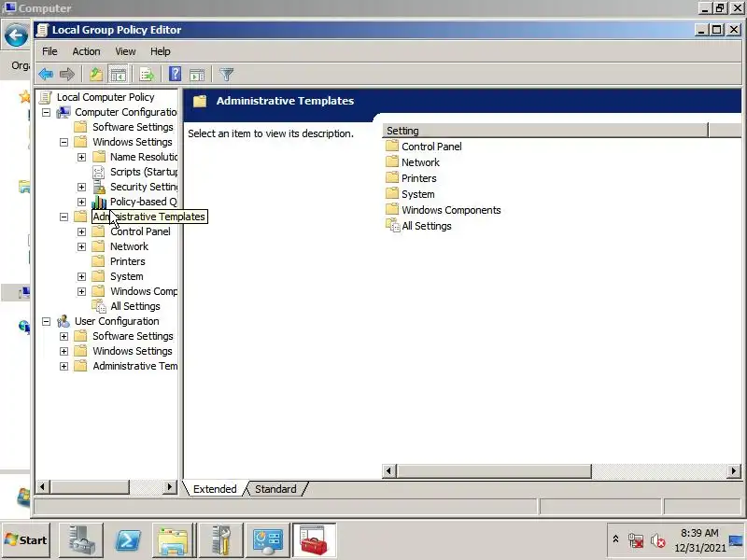Screen dimensions: 747x560
Task: Open the View menu
Action: click(125, 51)
